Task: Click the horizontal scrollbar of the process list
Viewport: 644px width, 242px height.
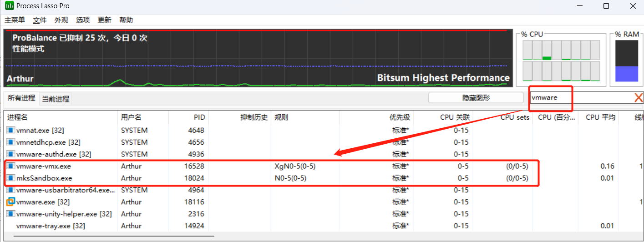Action: pos(114,236)
